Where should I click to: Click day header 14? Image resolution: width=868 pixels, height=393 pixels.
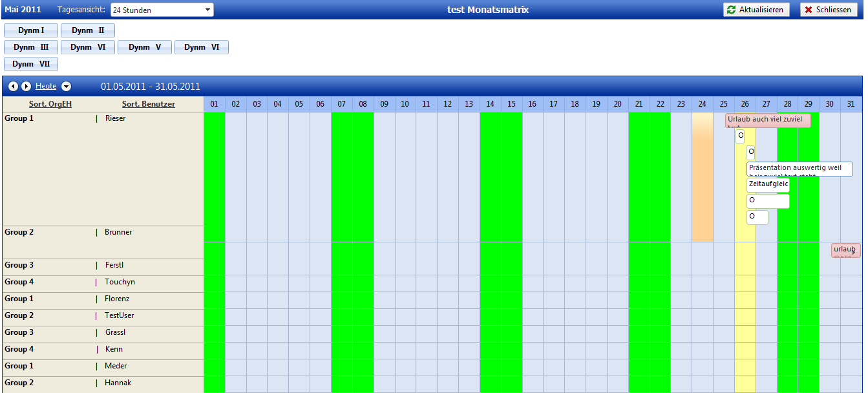(491, 104)
